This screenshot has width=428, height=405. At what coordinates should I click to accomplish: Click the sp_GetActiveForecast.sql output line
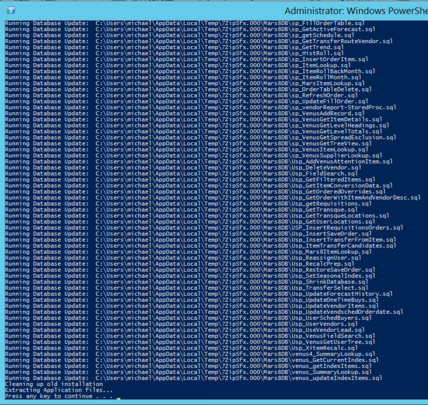(190, 29)
